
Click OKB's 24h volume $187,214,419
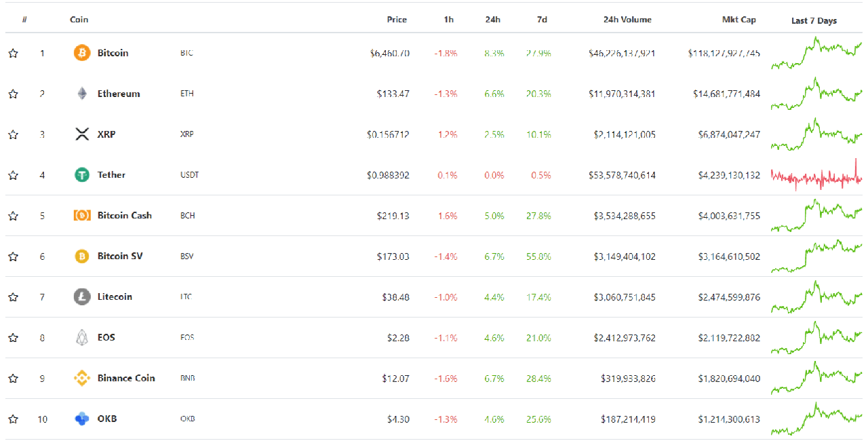(628, 419)
